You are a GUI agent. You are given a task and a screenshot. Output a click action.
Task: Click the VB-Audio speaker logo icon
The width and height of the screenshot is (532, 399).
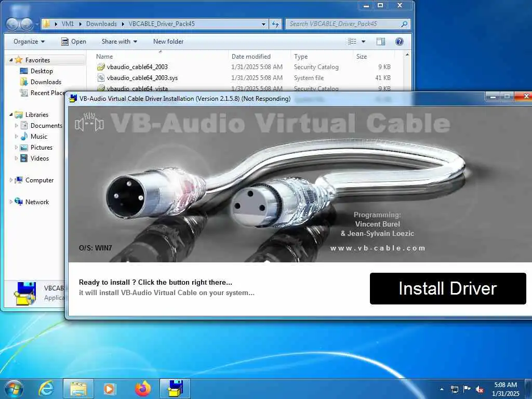point(89,122)
